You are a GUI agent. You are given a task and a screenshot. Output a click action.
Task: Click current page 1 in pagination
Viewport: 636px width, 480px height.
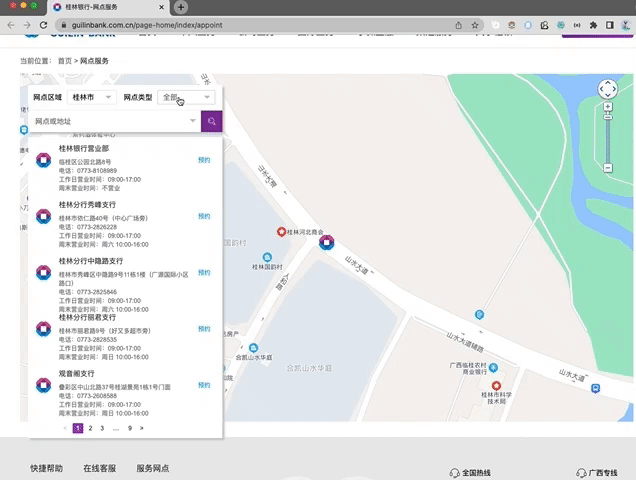[x=78, y=428]
